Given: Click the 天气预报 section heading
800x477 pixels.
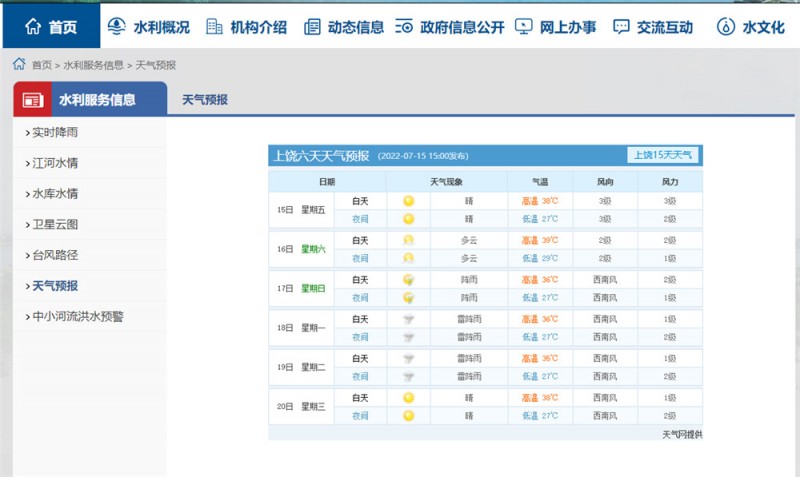Looking at the screenshot, I should tap(205, 99).
